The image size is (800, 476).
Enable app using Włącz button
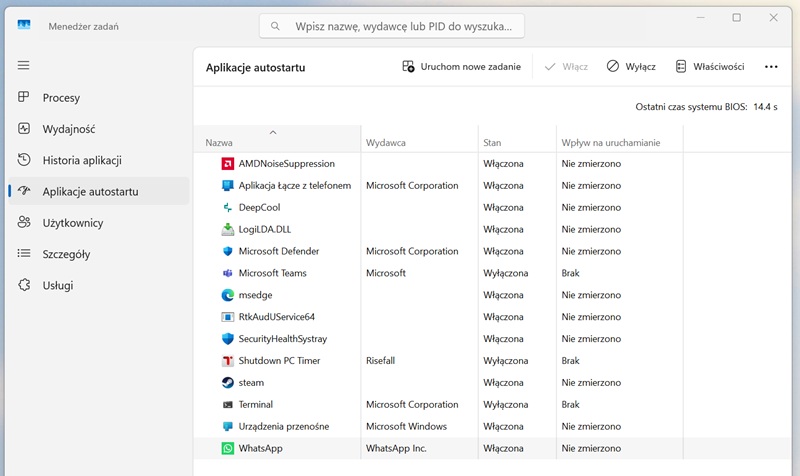pyautogui.click(x=566, y=67)
